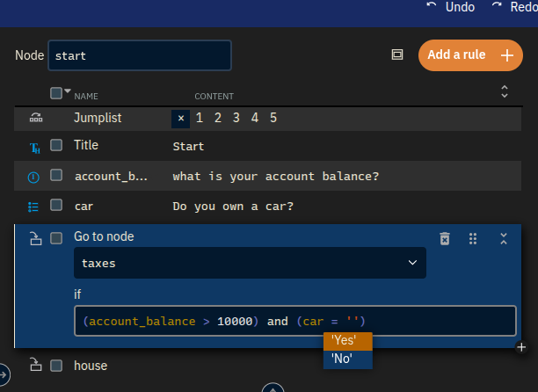Click the bottom center up-arrow circle button
538x392 pixels.
(x=273, y=388)
